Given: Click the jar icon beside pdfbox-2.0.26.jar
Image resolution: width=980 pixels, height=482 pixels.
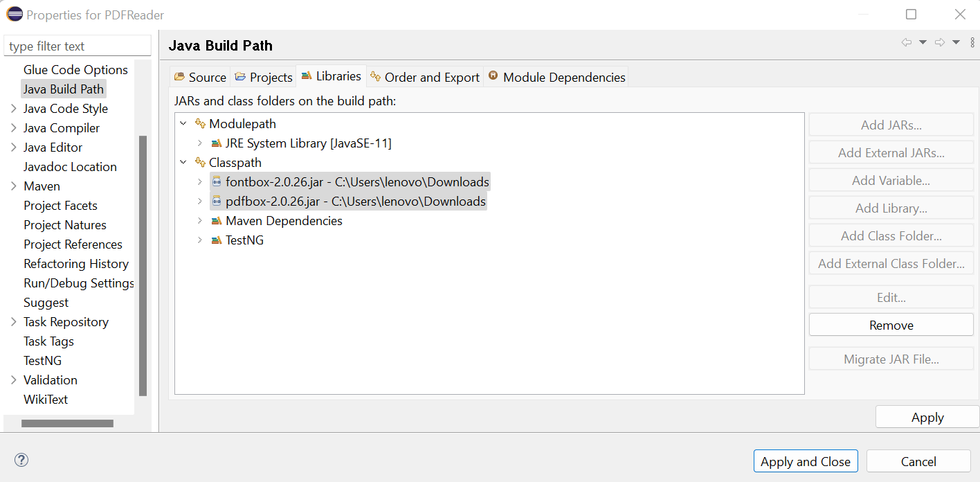Looking at the screenshot, I should (216, 201).
